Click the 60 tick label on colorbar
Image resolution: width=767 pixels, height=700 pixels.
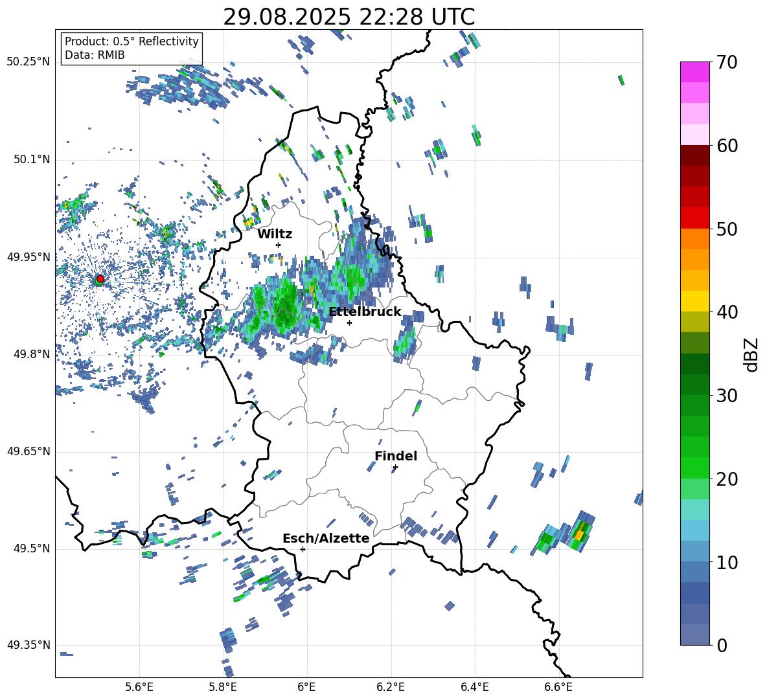(x=727, y=146)
